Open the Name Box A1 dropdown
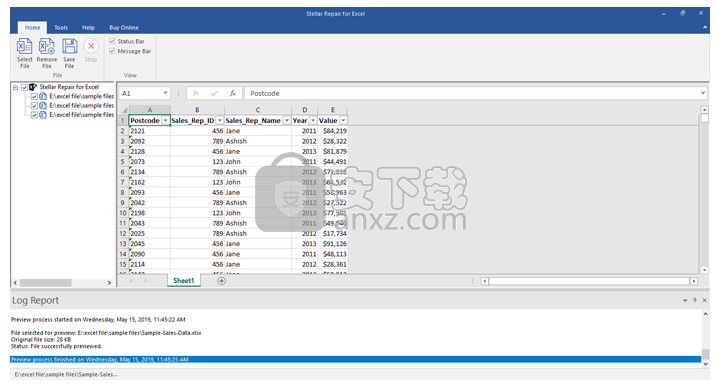This screenshot has width=726, height=387. click(x=165, y=94)
